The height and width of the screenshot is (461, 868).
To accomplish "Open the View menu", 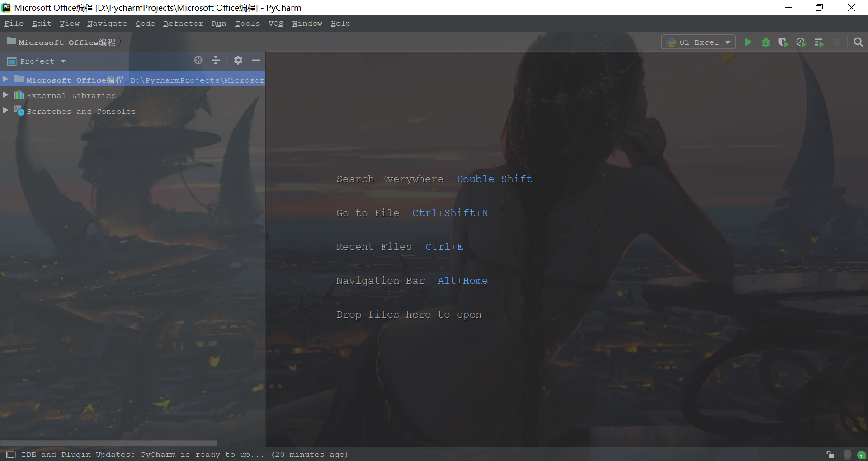I will [69, 24].
